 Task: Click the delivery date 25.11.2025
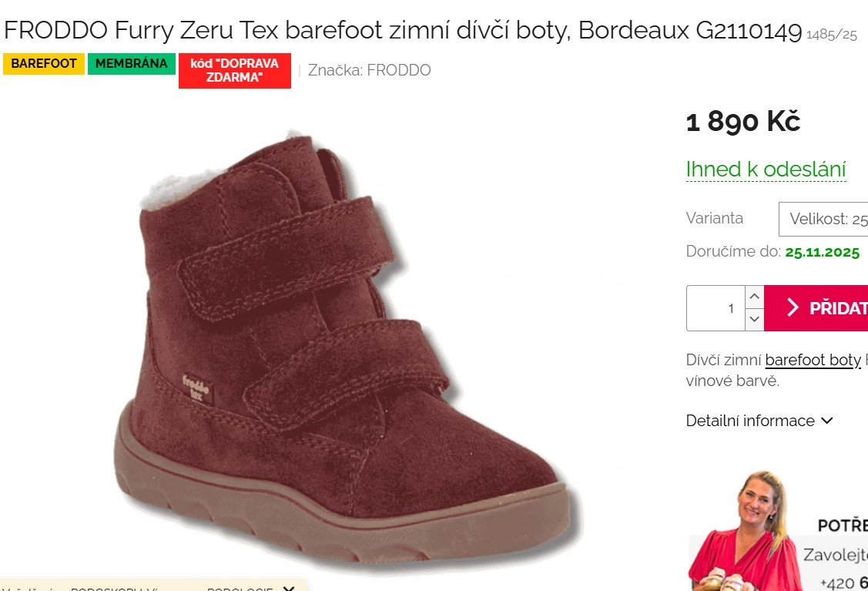click(x=822, y=252)
